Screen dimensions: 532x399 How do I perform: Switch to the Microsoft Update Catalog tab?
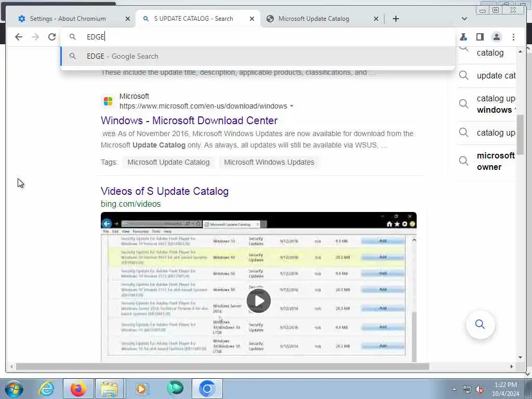coord(314,19)
